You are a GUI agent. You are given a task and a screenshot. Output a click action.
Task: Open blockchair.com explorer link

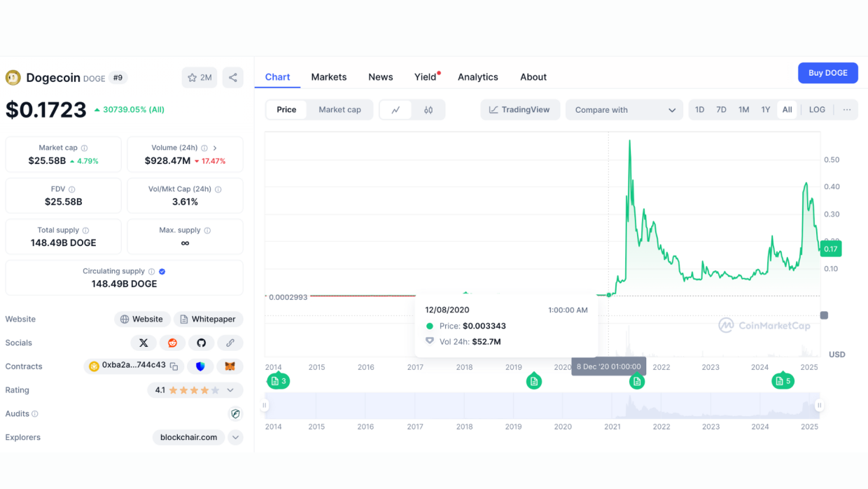point(189,437)
